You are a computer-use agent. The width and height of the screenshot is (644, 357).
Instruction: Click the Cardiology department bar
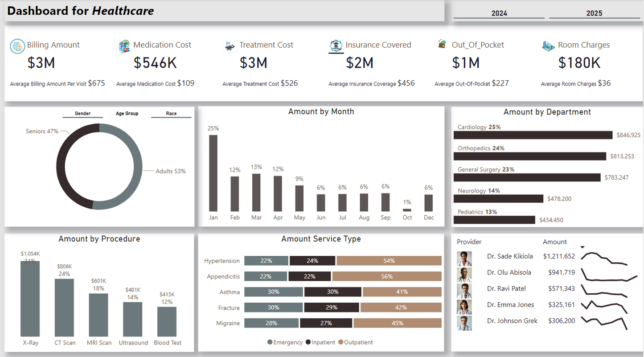533,135
